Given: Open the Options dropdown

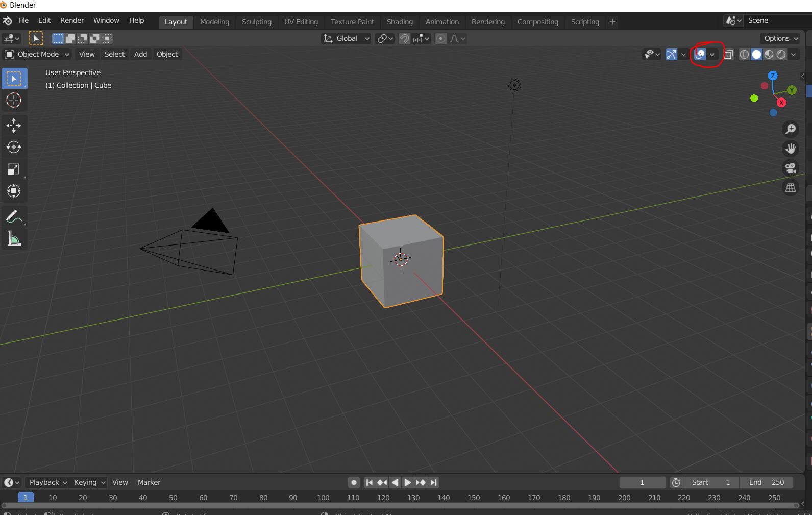Looking at the screenshot, I should pyautogui.click(x=781, y=38).
